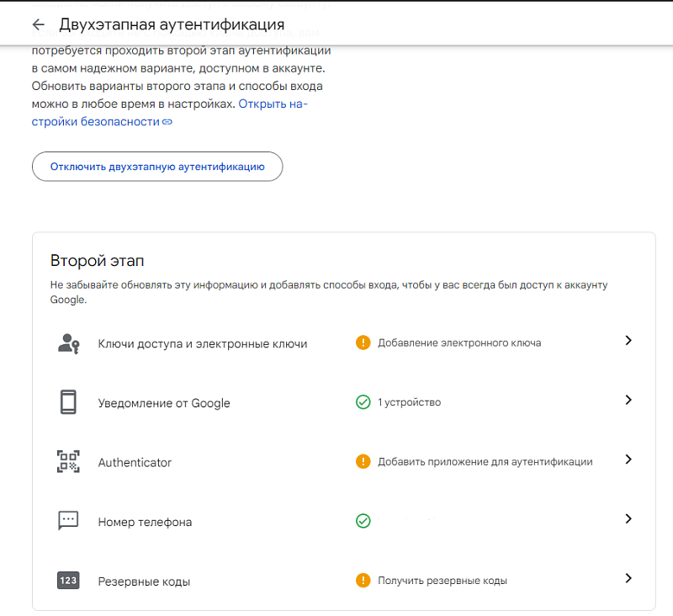
Task: Select Добавить приложение для аутентификации text
Action: pyautogui.click(x=485, y=462)
